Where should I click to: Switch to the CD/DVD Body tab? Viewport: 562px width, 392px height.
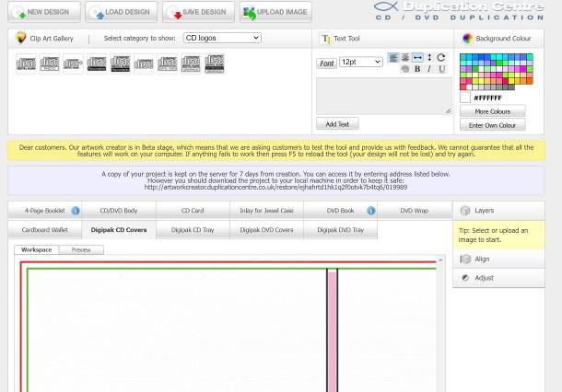(x=119, y=211)
